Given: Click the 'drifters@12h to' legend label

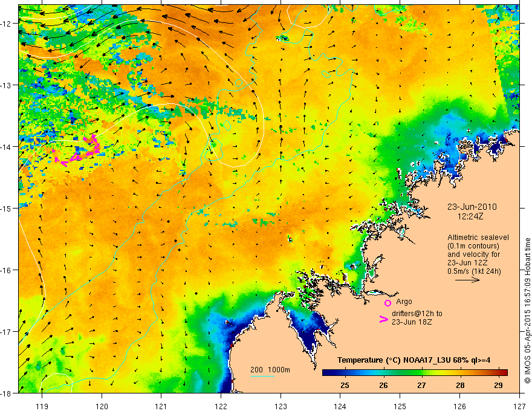Looking at the screenshot, I should coord(417,314).
